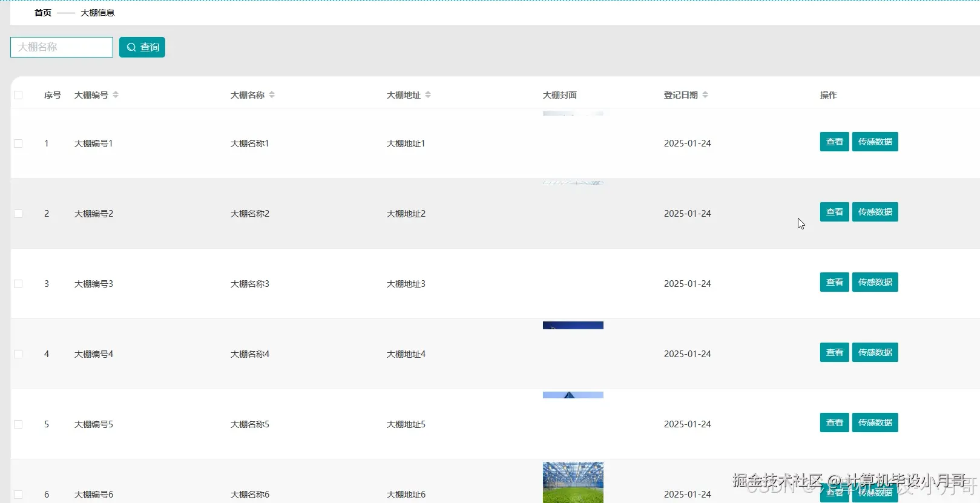This screenshot has width=980, height=503.
Task: Select the checkbox for row 大棚编号3
Action: (18, 284)
